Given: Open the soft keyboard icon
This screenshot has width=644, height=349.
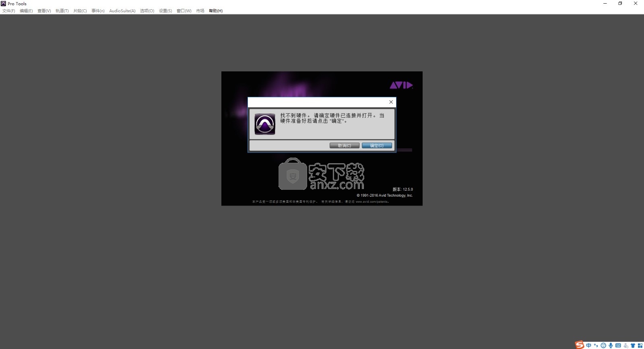Looking at the screenshot, I should pyautogui.click(x=618, y=345).
